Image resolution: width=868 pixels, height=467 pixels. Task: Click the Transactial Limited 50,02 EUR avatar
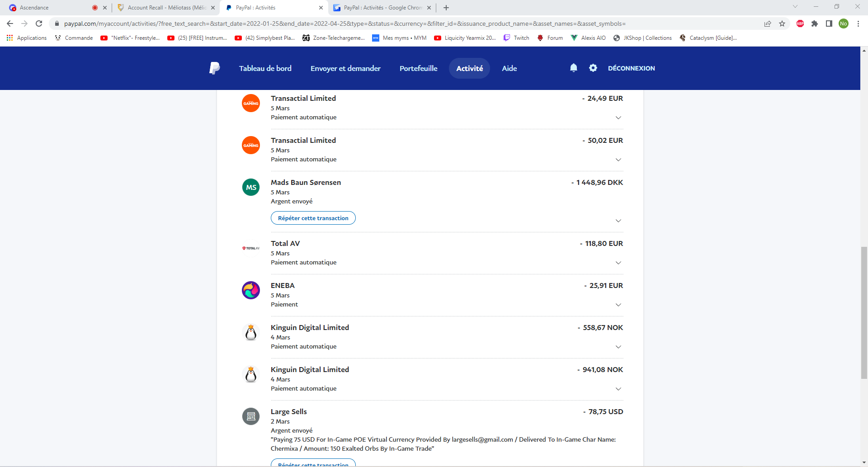pyautogui.click(x=251, y=145)
